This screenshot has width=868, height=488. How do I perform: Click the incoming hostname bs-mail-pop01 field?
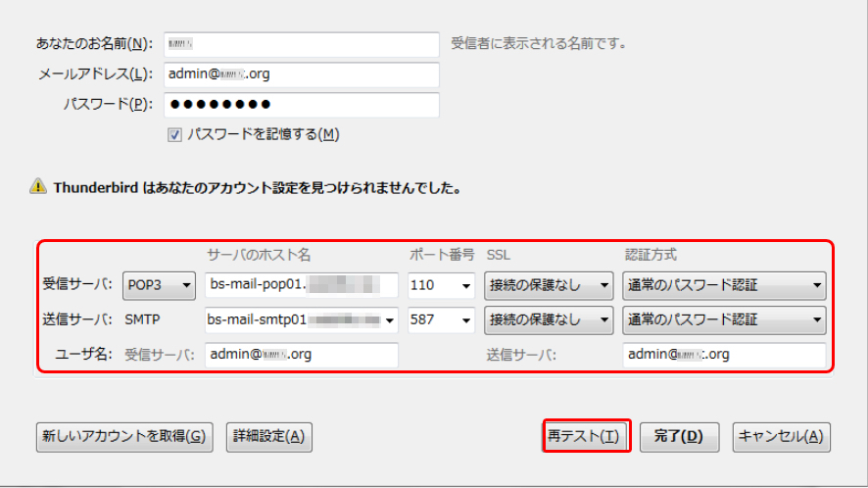(x=301, y=286)
